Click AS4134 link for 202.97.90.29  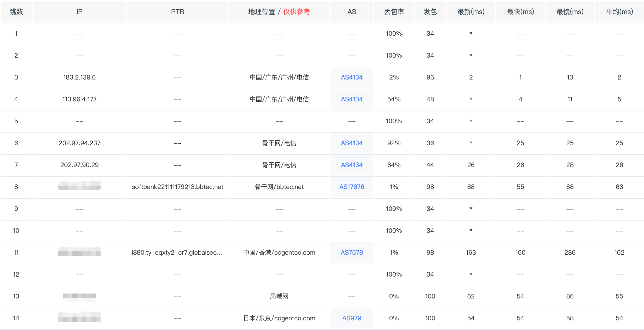pos(352,165)
